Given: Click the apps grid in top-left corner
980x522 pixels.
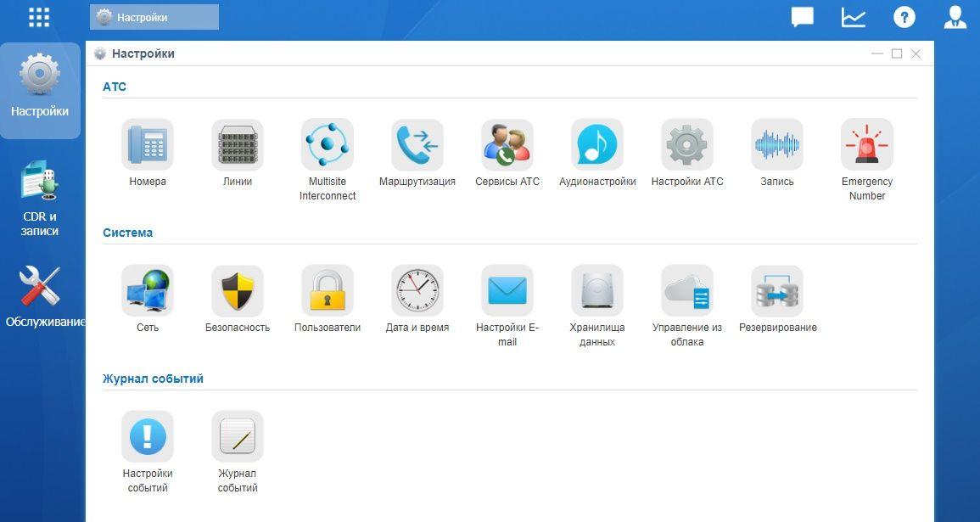Looking at the screenshot, I should [x=38, y=16].
